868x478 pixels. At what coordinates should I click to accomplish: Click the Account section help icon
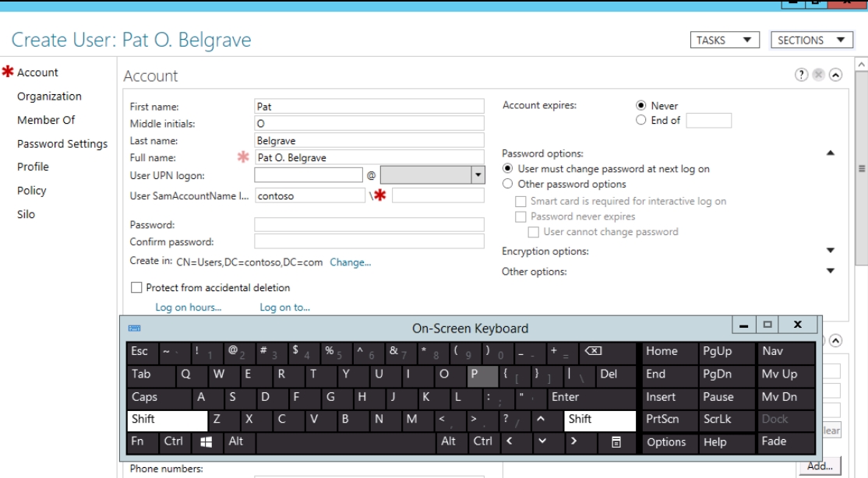tap(801, 75)
